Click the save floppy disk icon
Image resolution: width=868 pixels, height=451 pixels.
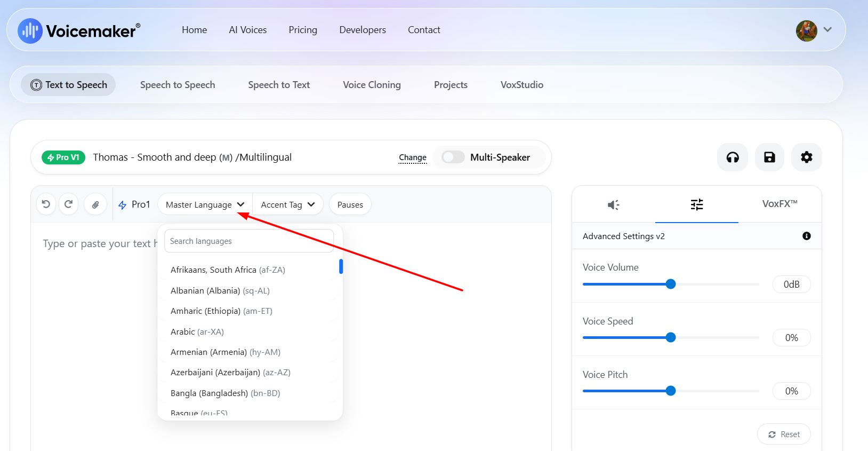tap(769, 157)
